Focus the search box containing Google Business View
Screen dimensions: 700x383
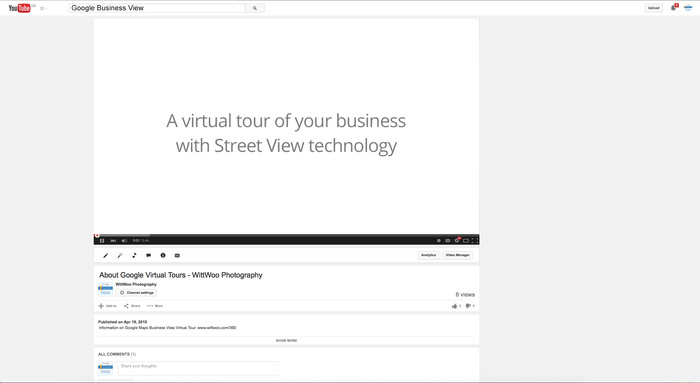[157, 8]
